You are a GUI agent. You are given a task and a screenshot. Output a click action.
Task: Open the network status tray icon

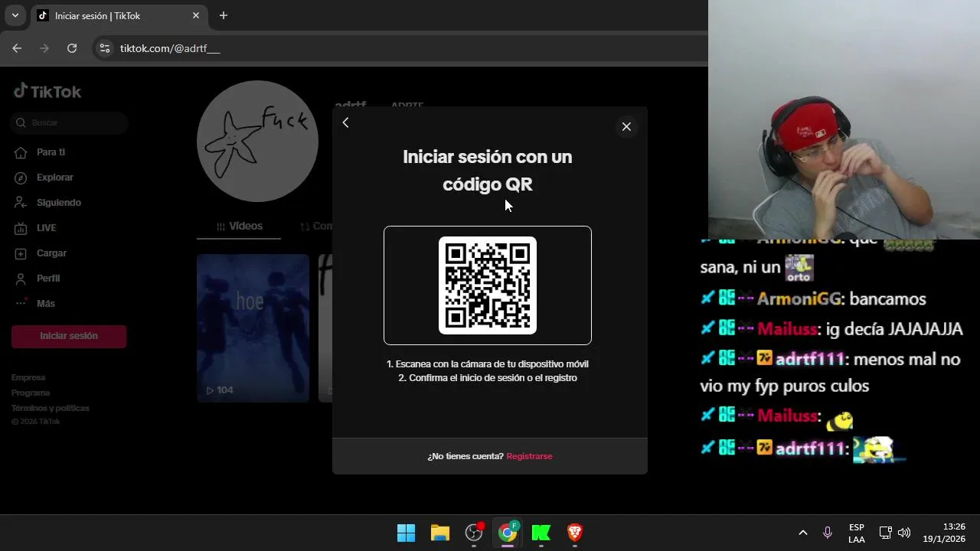[x=885, y=533]
